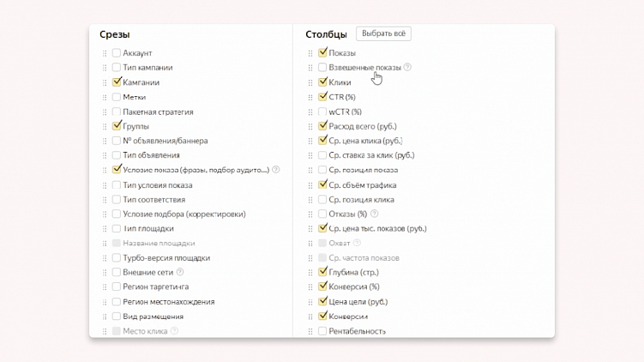
Task: Uncheck the Кампании checkbox
Action: pos(117,82)
